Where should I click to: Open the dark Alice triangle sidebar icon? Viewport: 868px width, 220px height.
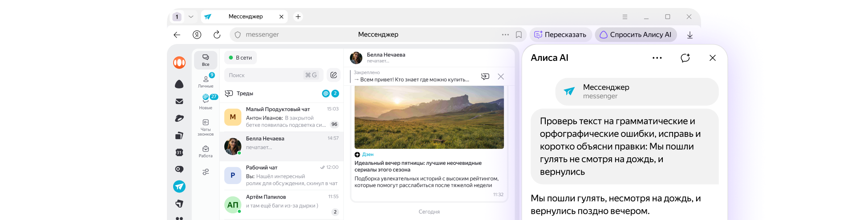(179, 84)
